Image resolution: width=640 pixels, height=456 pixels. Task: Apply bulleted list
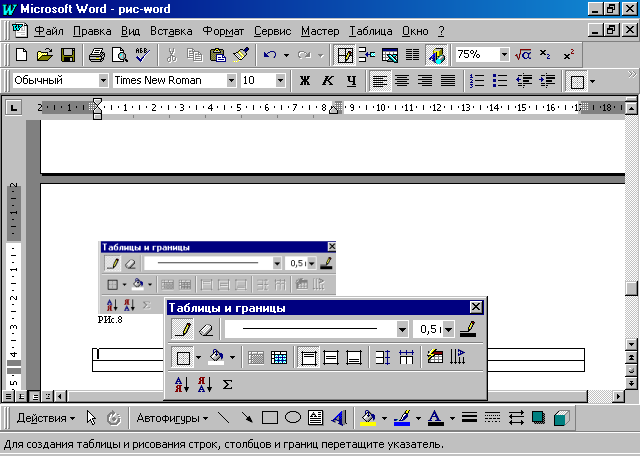pyautogui.click(x=500, y=80)
